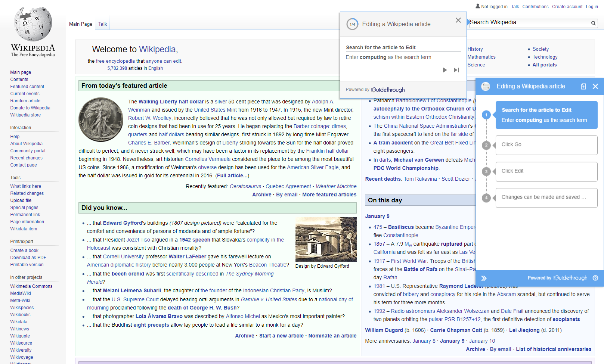Open List of historical anniversaries

[554, 349]
